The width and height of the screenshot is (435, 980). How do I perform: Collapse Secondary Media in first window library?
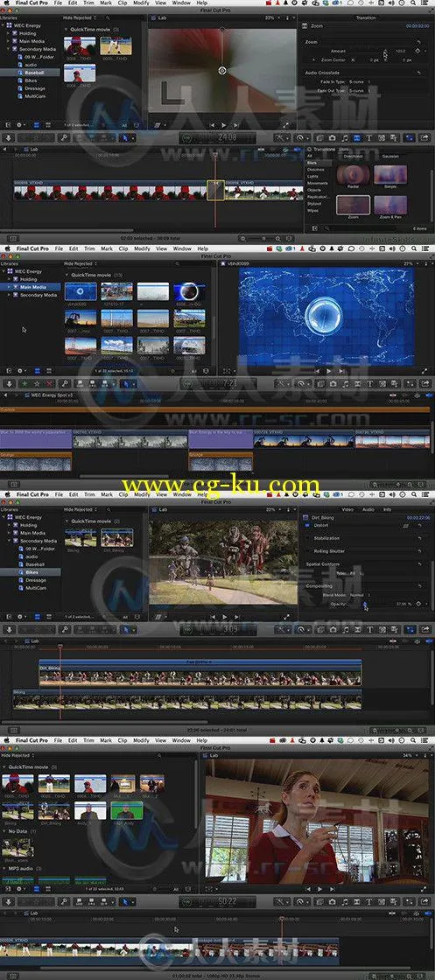pos(9,49)
